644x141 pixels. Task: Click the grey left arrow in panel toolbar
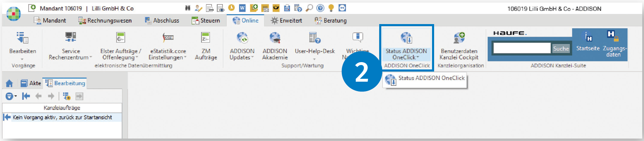[x=38, y=96]
